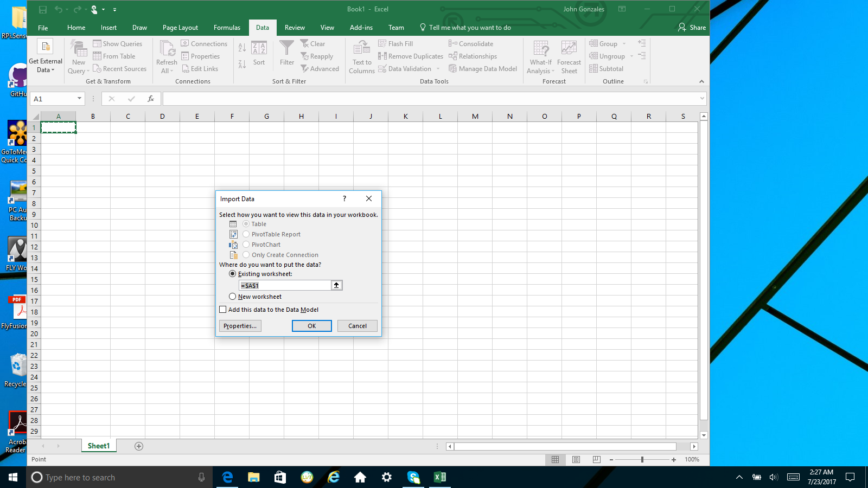Open the Review tab
This screenshot has height=488, width=868.
point(294,27)
